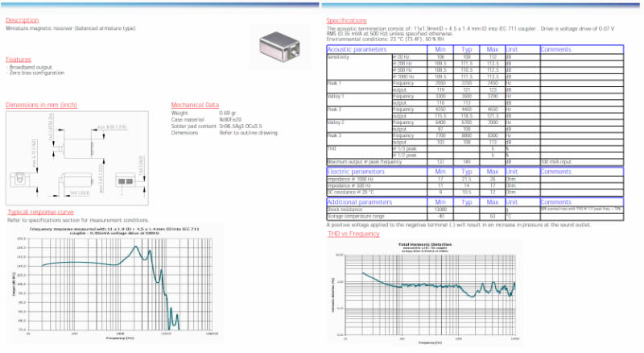Click the '10.5' typical DC resistance value
The image size is (644, 353).
(x=467, y=192)
